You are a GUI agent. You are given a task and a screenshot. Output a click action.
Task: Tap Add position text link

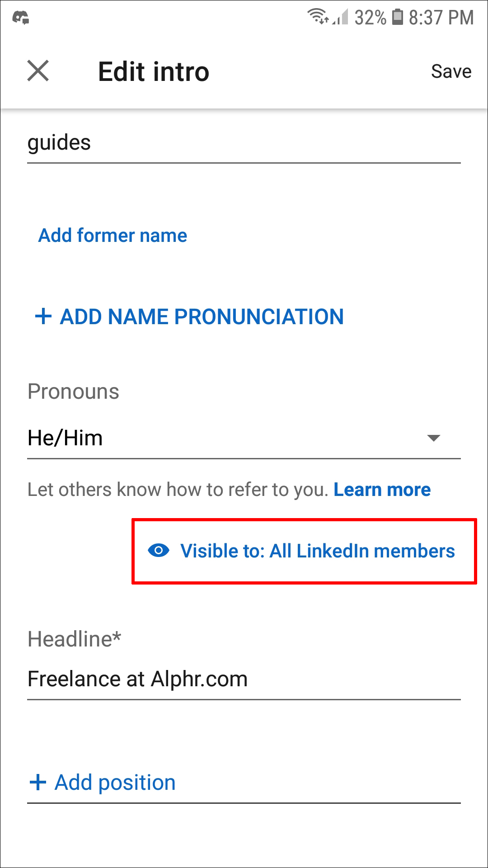pos(115,783)
